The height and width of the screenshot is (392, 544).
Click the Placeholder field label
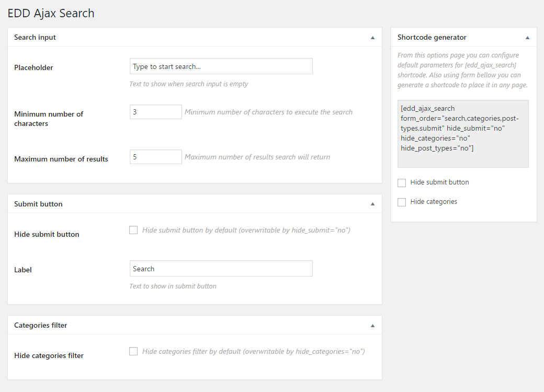pos(33,67)
